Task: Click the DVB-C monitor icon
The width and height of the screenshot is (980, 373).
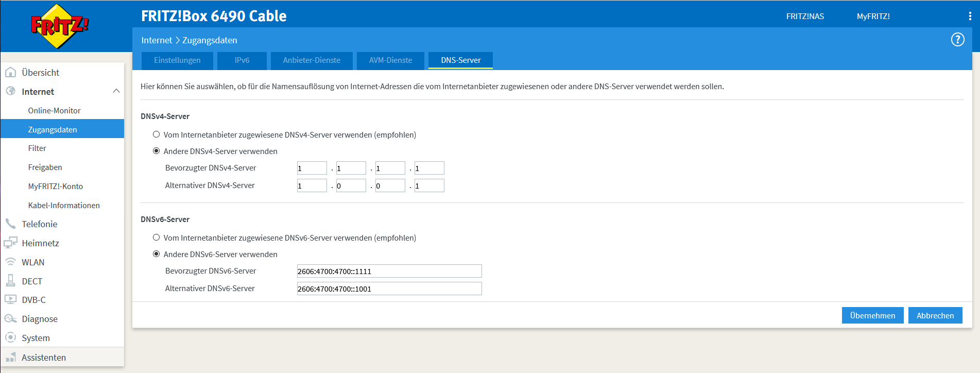Action: tap(10, 299)
